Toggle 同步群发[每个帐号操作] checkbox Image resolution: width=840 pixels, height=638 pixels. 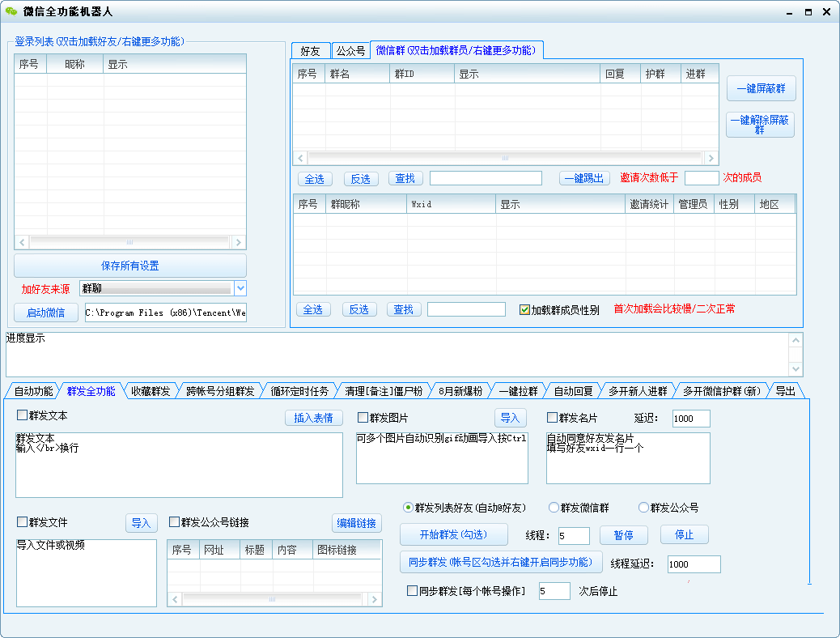pyautogui.click(x=413, y=591)
